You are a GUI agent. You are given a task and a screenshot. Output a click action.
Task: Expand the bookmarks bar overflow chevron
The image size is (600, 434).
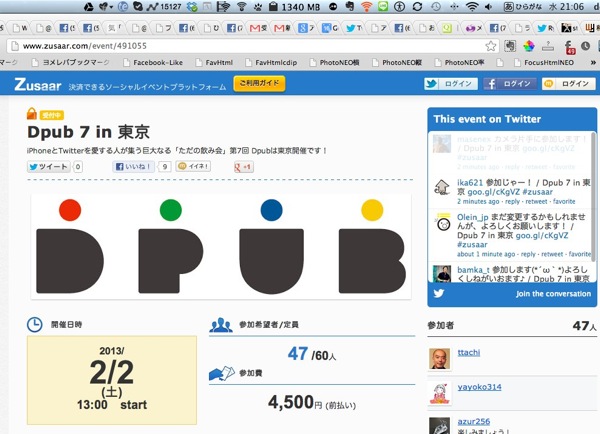click(x=593, y=62)
